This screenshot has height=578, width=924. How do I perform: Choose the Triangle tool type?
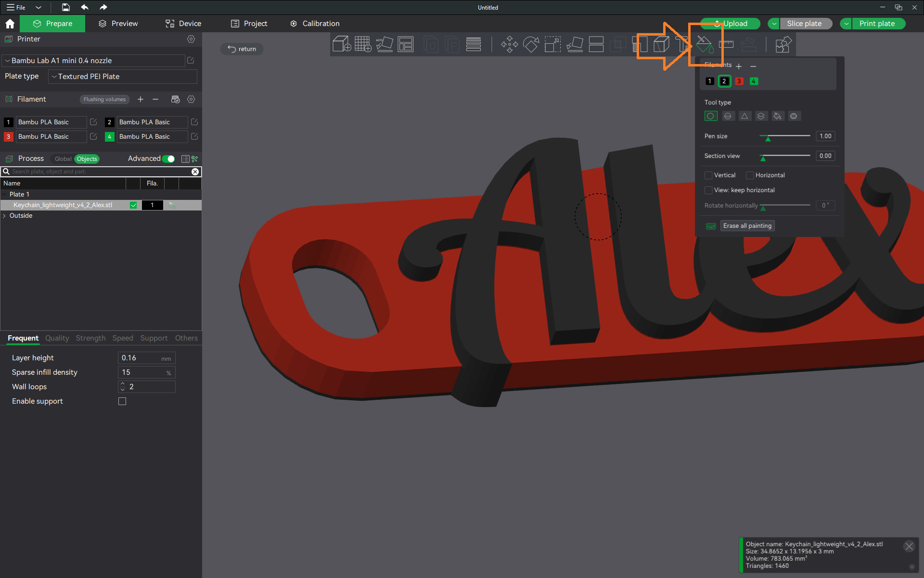click(744, 116)
